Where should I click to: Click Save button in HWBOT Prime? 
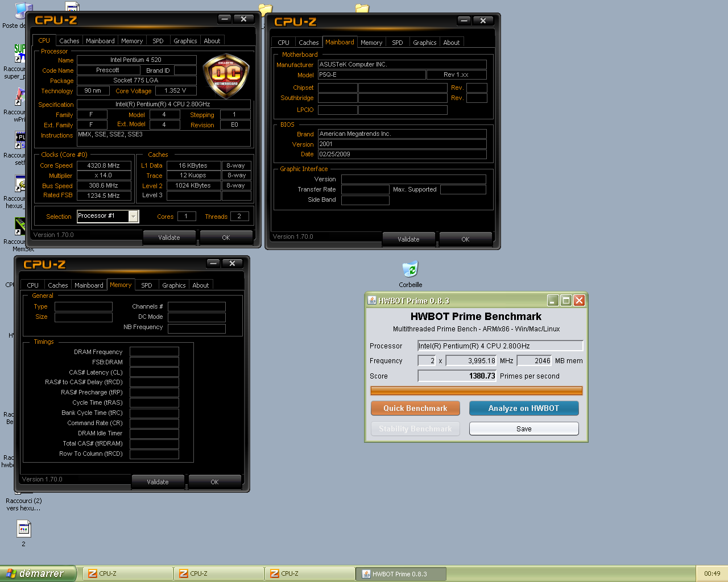click(x=524, y=429)
